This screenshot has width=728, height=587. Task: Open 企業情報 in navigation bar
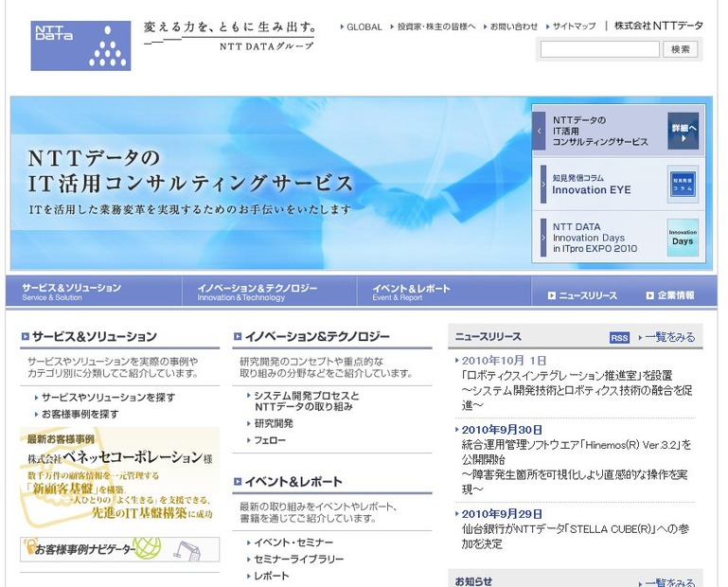click(x=670, y=295)
